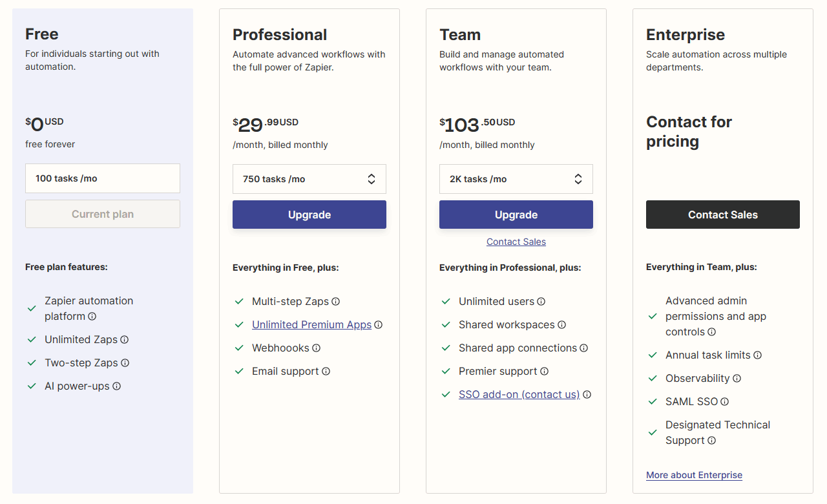Click 'Everything in Free, plus:' label
This screenshot has height=504, width=827.
286,268
